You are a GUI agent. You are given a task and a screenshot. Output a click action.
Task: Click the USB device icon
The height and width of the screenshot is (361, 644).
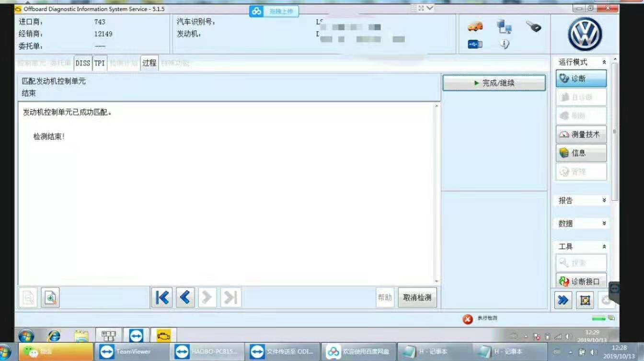(474, 44)
